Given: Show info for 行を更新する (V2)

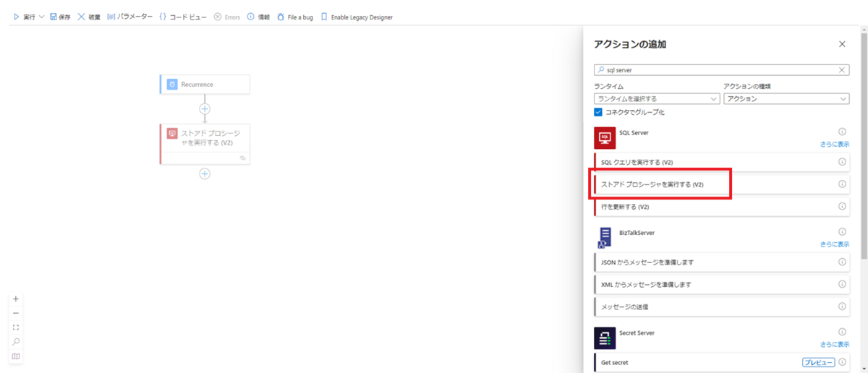Looking at the screenshot, I should tap(842, 207).
